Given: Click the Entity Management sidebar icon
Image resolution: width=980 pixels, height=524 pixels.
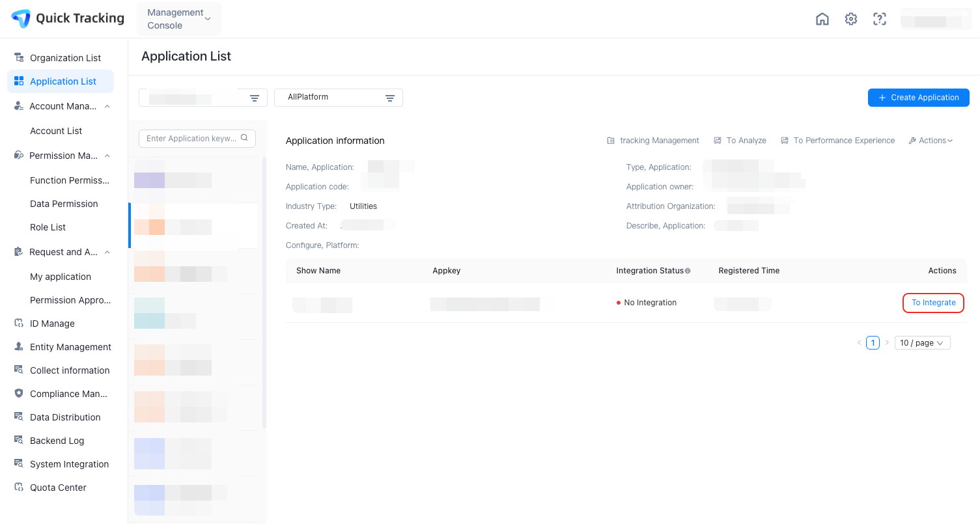Looking at the screenshot, I should [19, 346].
